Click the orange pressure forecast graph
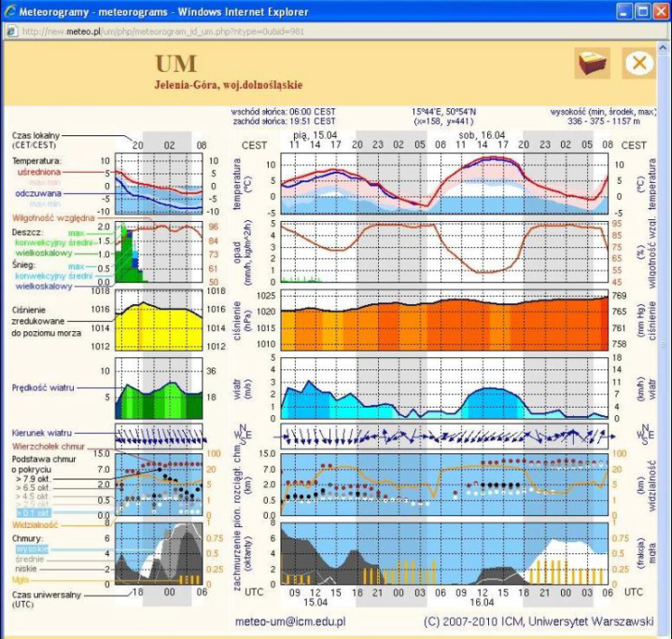672x639 pixels. (x=444, y=320)
